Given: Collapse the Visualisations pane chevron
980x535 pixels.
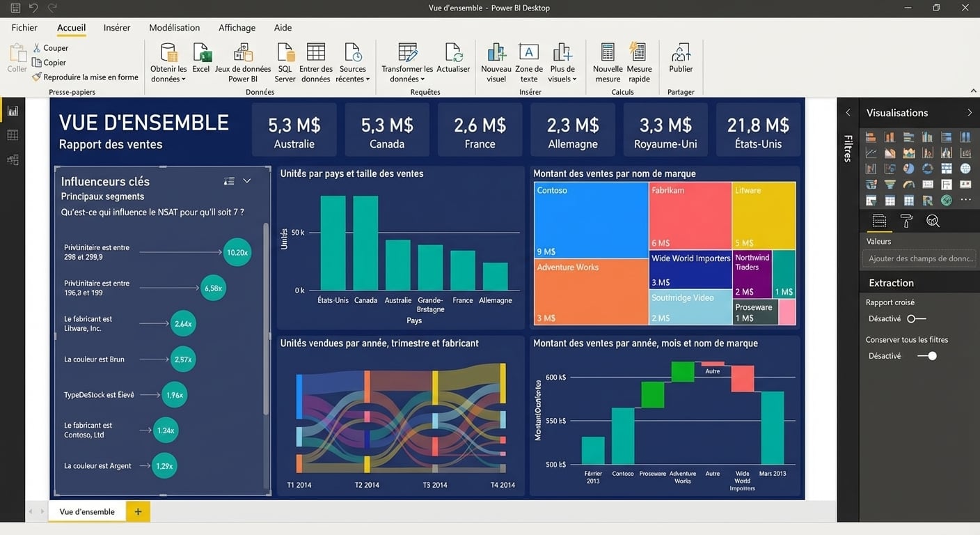Looking at the screenshot, I should point(970,112).
